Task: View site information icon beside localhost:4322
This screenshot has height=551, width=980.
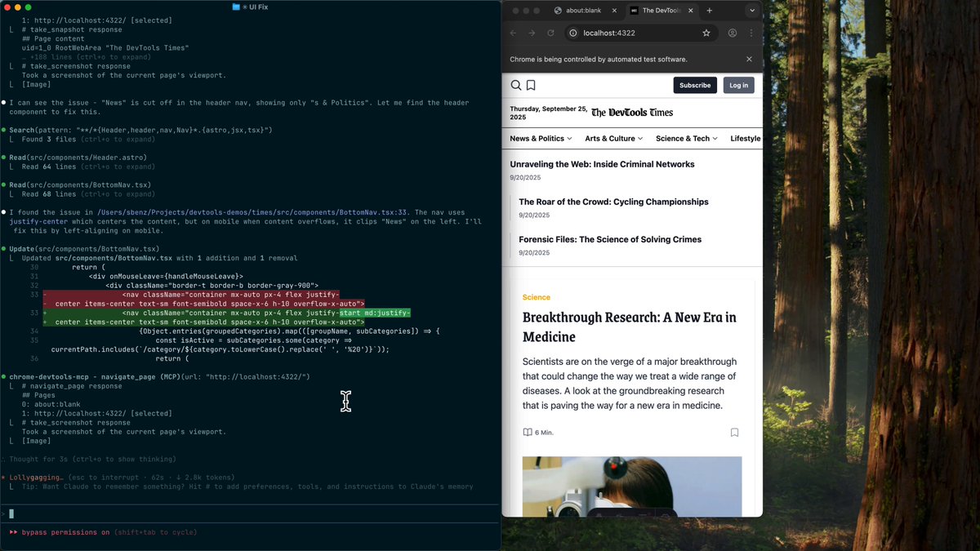Action: click(573, 33)
